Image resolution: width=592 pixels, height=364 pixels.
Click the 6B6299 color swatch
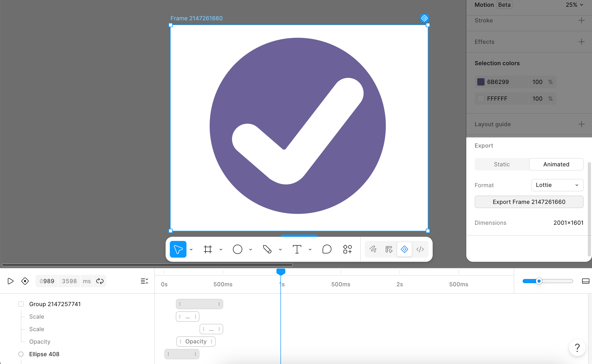481,82
